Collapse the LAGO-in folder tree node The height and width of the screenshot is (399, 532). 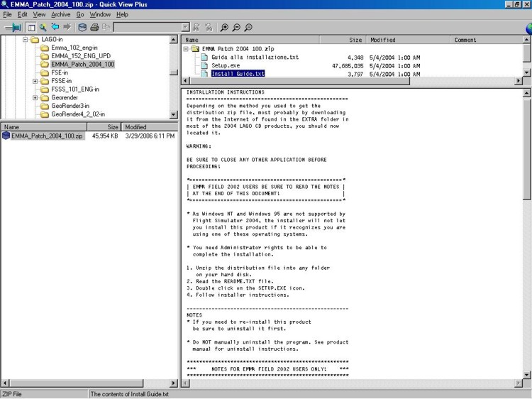(25, 39)
